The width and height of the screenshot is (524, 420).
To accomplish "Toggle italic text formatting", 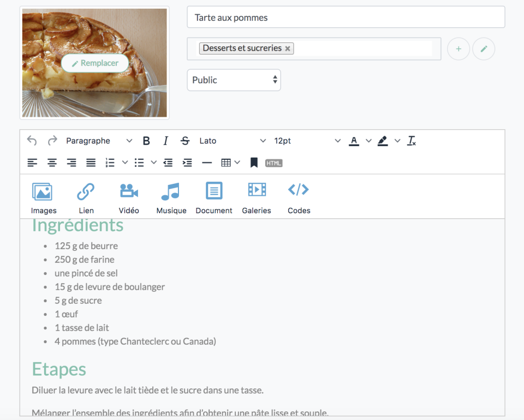I will click(165, 141).
